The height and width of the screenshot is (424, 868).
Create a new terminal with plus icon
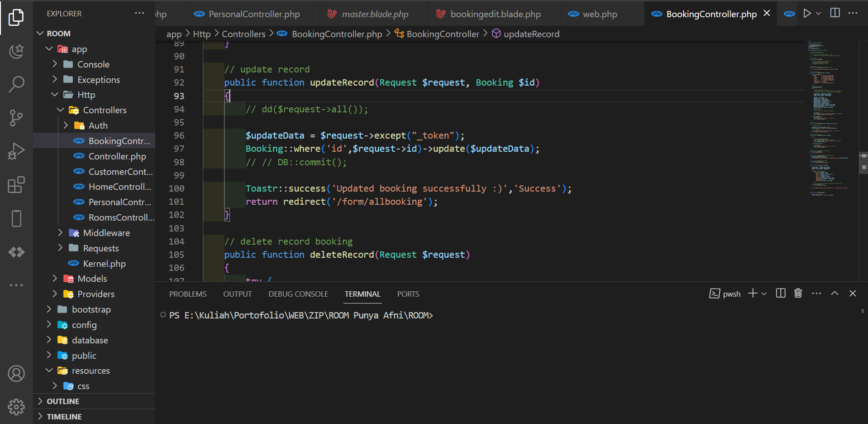point(753,293)
